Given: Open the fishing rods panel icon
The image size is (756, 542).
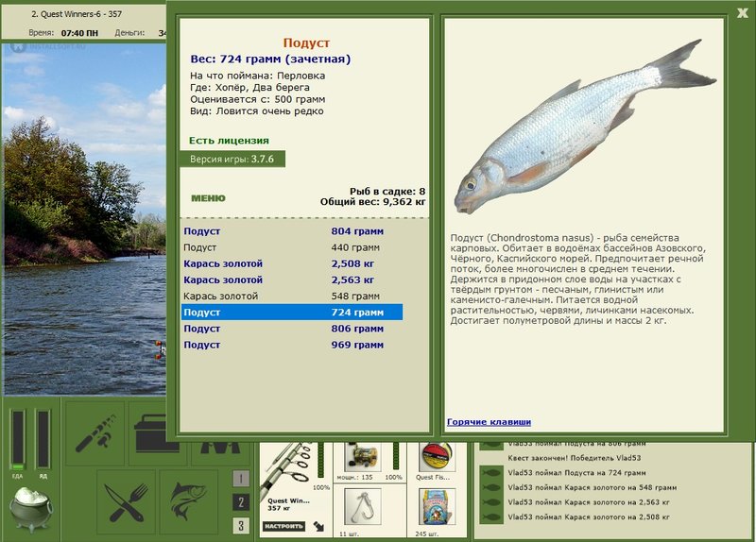Looking at the screenshot, I should [x=95, y=433].
